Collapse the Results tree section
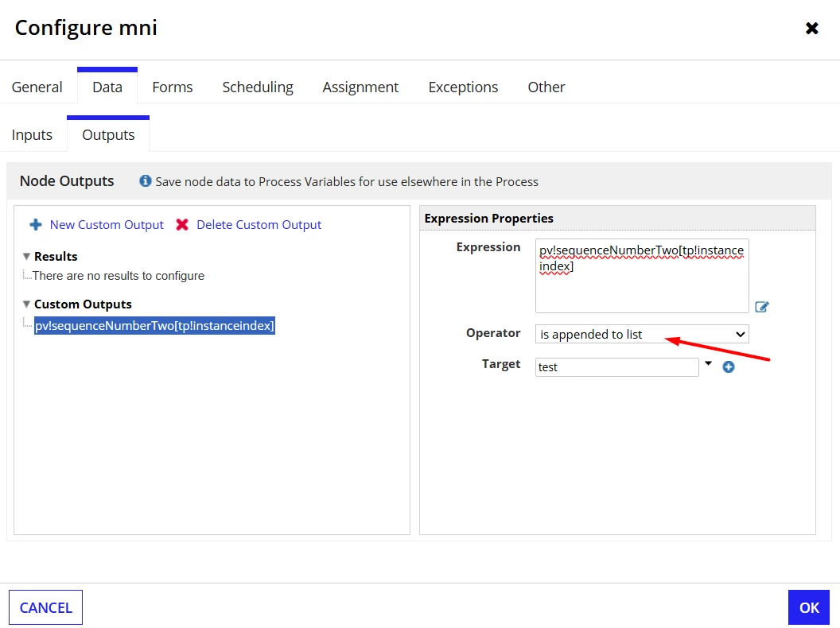 click(26, 257)
